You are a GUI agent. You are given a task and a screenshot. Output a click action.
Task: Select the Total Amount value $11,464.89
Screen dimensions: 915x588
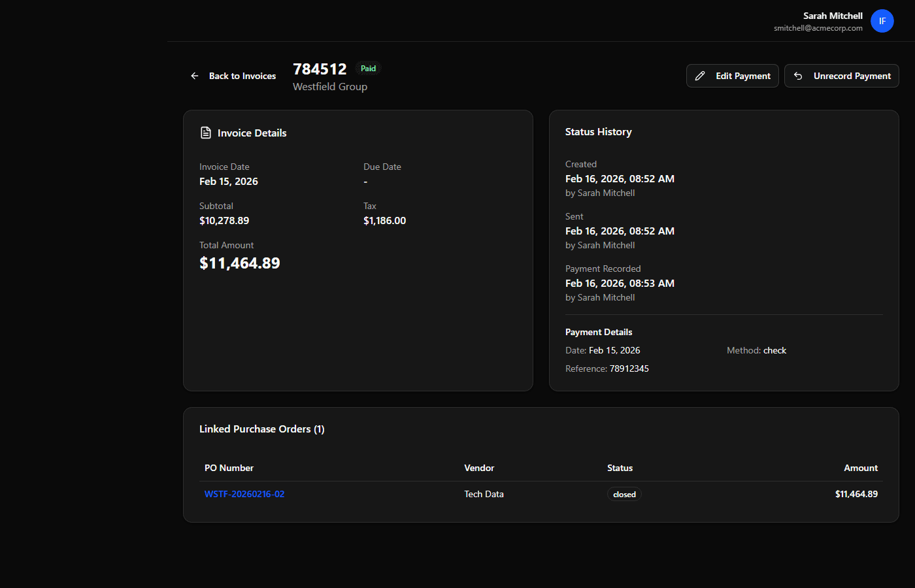point(240,263)
